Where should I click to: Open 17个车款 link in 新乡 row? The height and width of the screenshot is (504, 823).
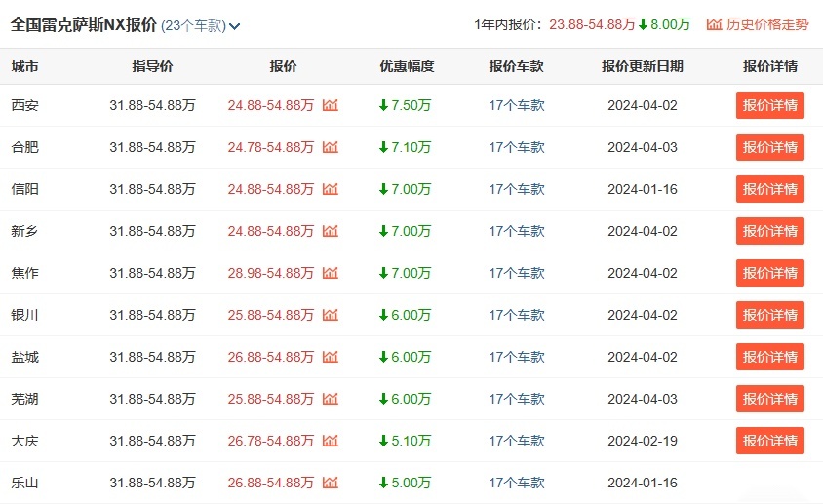pos(517,231)
